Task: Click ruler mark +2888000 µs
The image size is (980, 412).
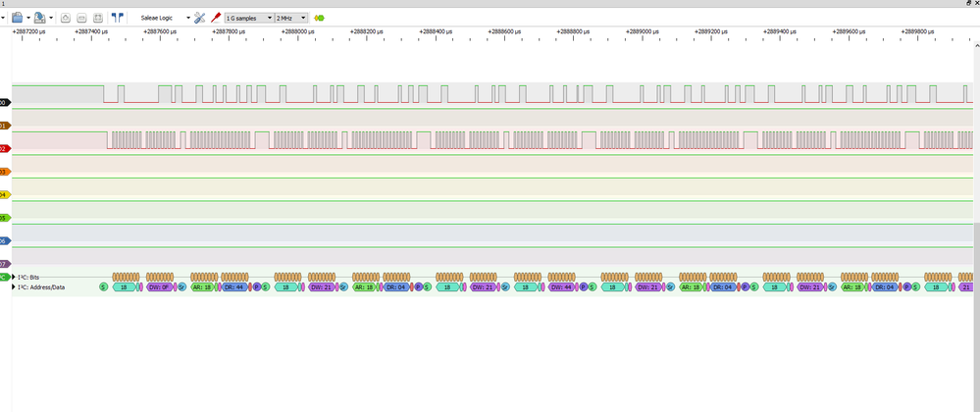Action: (297, 31)
